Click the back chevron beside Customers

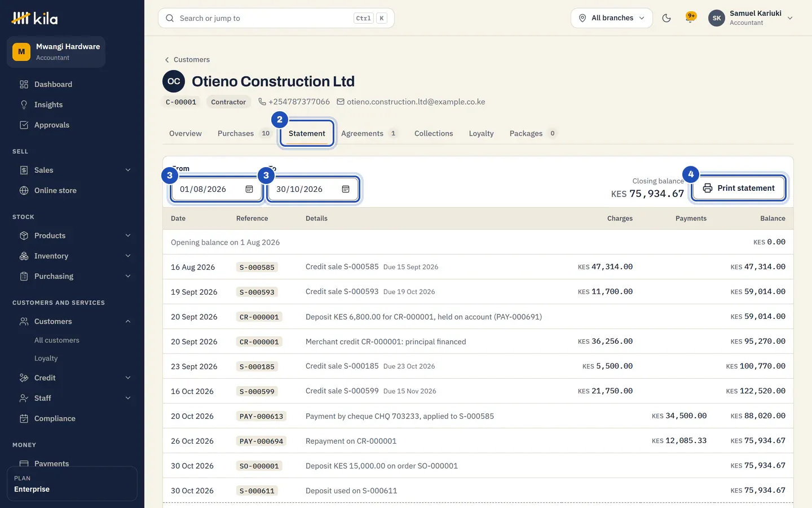(x=167, y=60)
